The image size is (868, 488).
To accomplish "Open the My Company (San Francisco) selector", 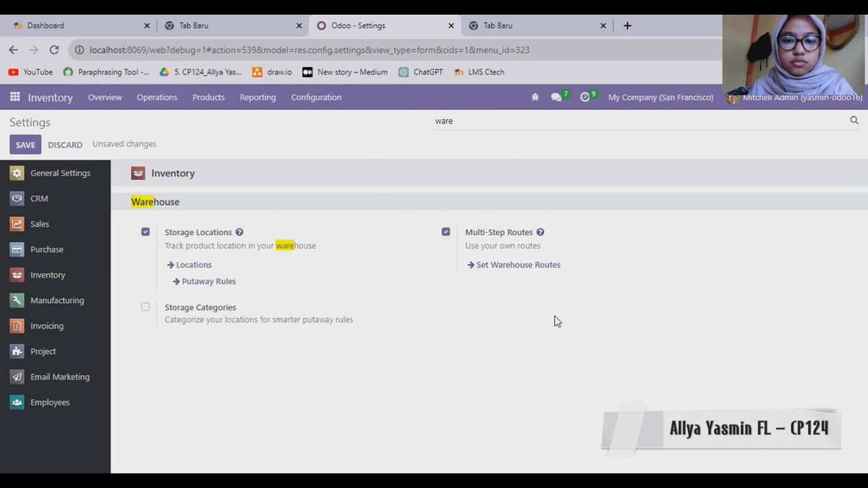I will tap(660, 97).
